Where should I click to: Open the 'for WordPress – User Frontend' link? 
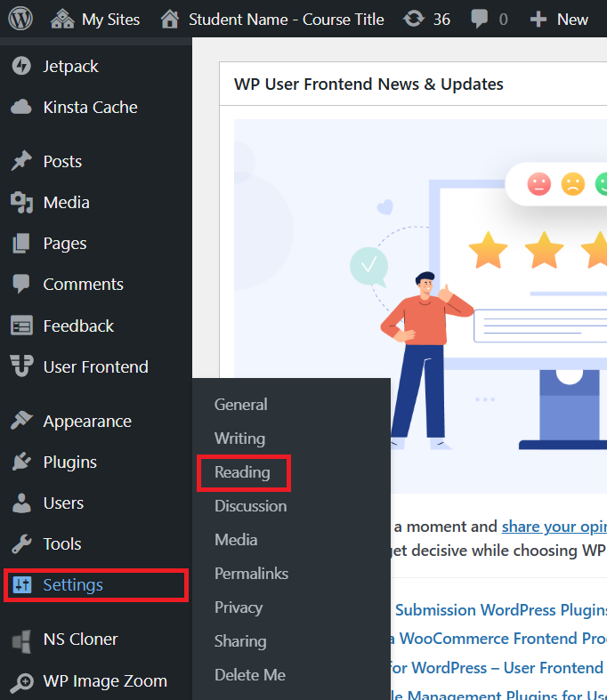(497, 668)
